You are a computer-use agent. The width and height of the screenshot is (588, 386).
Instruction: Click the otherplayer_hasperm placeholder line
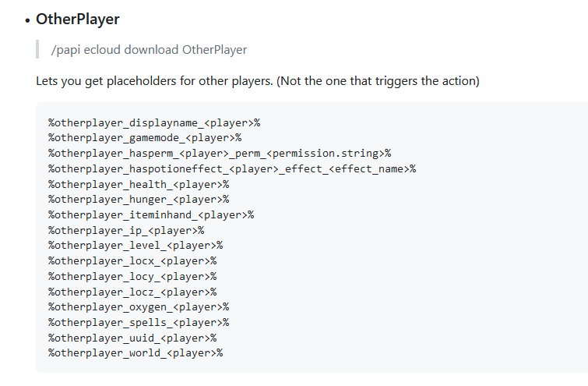coord(220,153)
